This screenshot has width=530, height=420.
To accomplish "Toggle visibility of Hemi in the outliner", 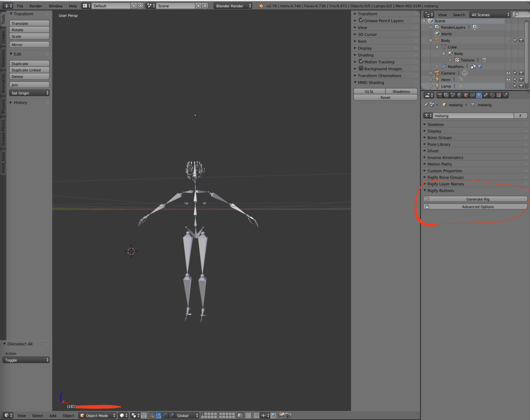I will [508, 79].
